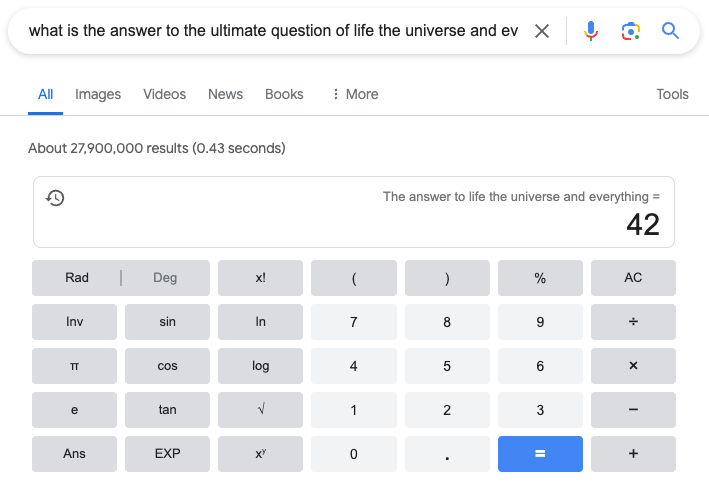Expand the More search filters menu

(x=355, y=94)
